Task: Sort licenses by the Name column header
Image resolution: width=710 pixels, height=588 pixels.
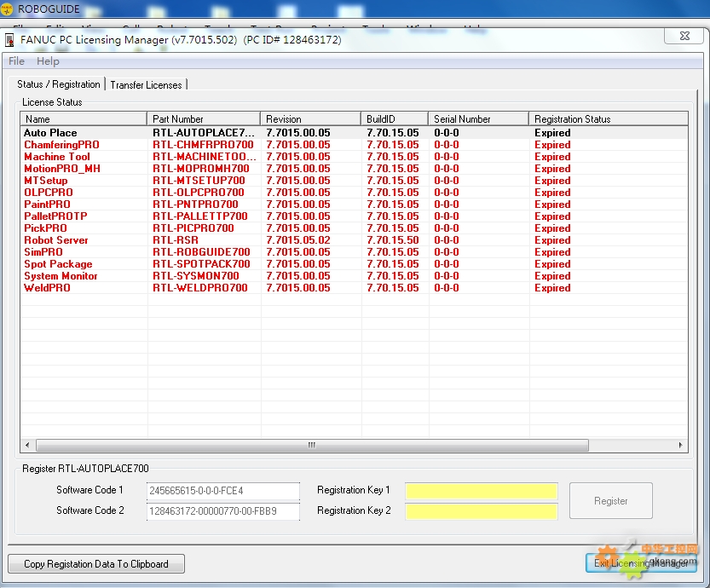Action: (84, 119)
